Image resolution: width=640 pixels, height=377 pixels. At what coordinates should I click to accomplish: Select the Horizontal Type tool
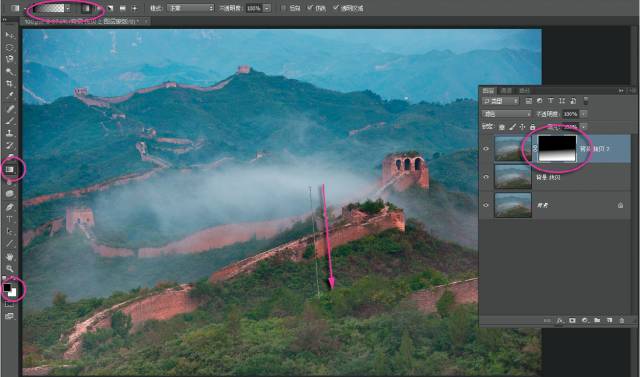[9, 219]
